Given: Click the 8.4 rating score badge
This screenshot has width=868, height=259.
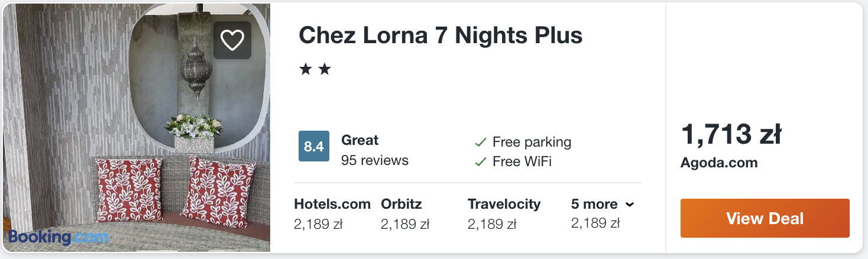Looking at the screenshot, I should (x=313, y=147).
